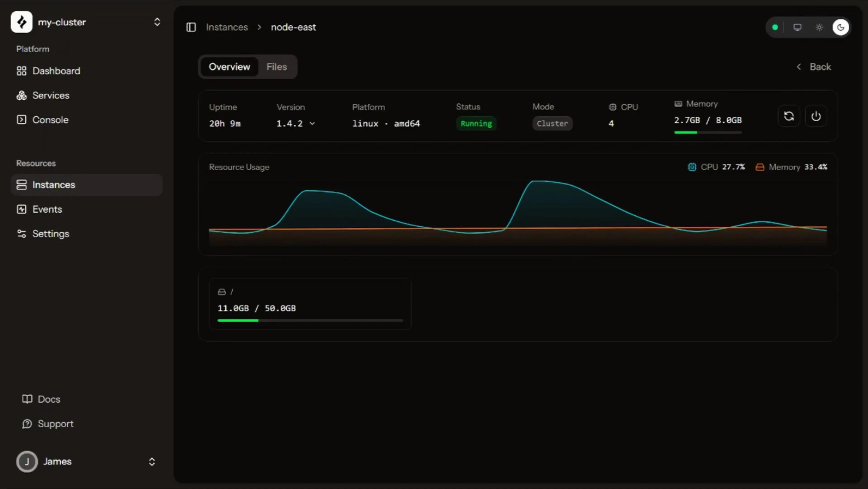Image resolution: width=868 pixels, height=489 pixels.
Task: Go to Instances breadcrumb
Action: click(x=227, y=27)
